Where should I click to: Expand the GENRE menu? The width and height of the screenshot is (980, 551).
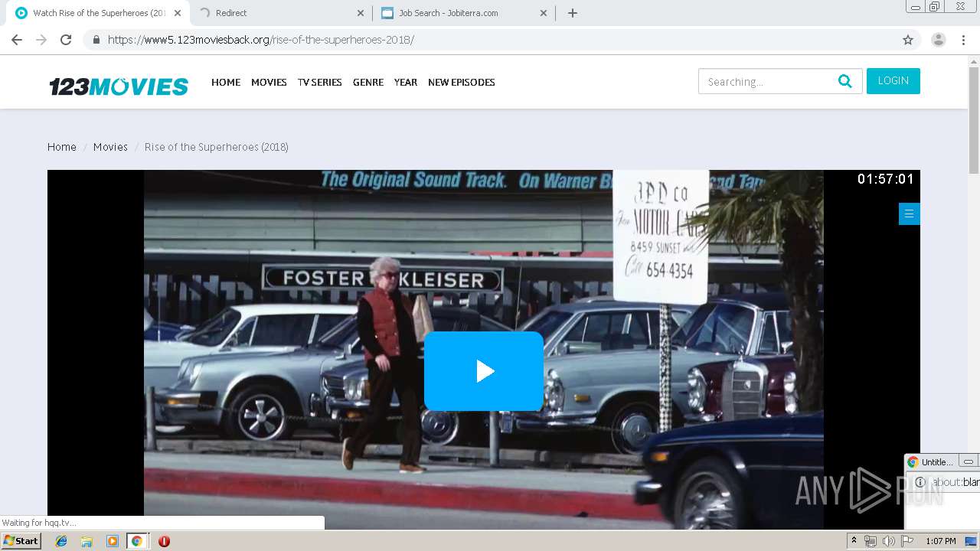coord(368,82)
